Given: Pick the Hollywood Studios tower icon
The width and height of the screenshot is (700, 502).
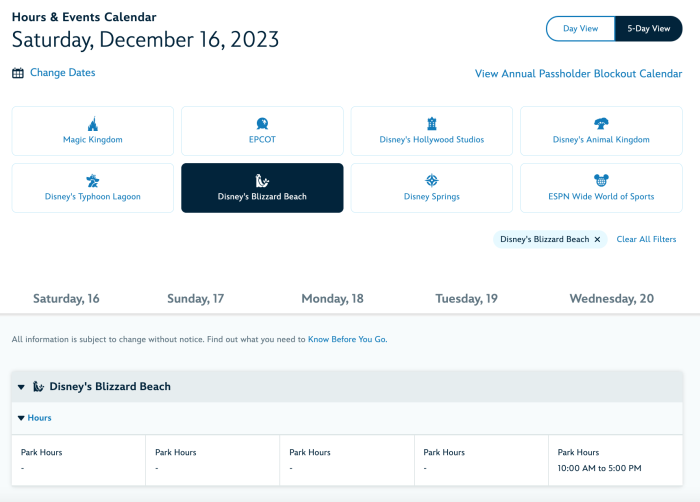Looking at the screenshot, I should (432, 124).
